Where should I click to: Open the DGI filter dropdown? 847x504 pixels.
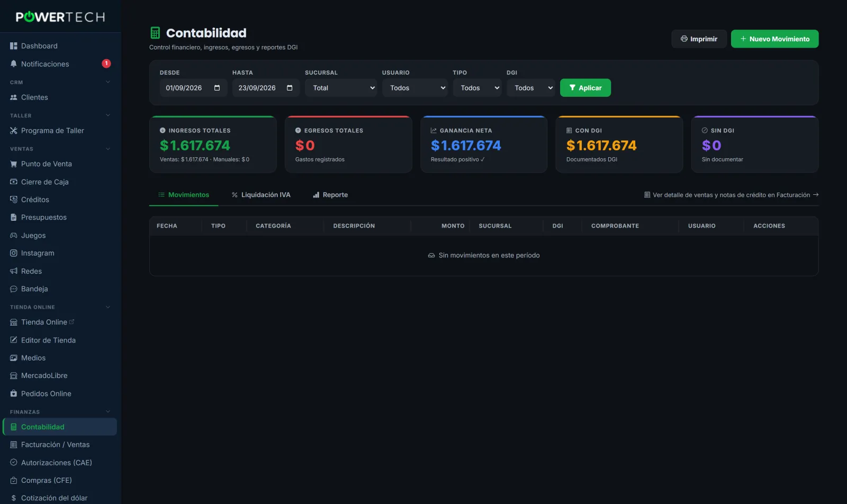click(531, 88)
